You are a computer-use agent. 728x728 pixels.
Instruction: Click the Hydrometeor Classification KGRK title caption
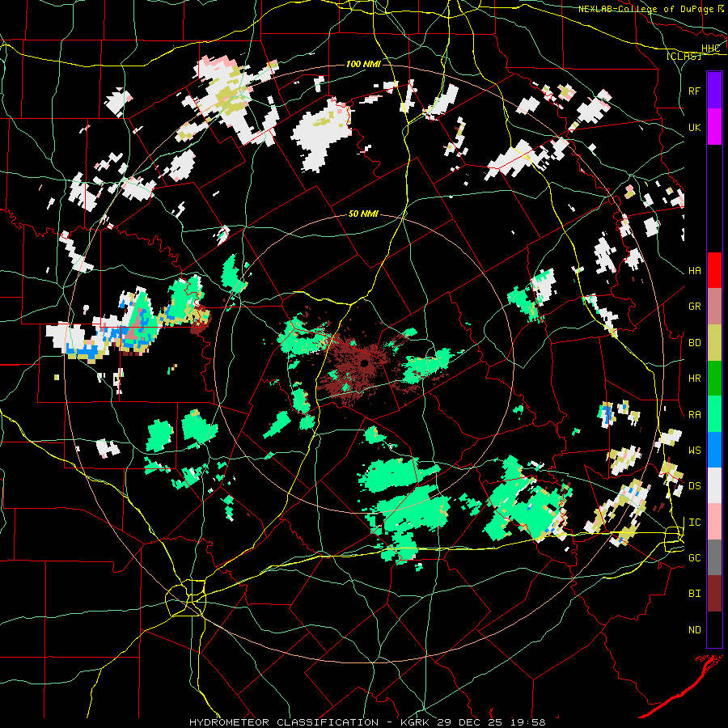coord(367,722)
